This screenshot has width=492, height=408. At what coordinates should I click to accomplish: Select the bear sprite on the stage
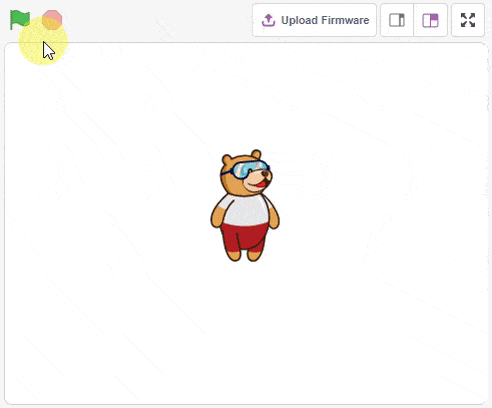click(x=245, y=205)
